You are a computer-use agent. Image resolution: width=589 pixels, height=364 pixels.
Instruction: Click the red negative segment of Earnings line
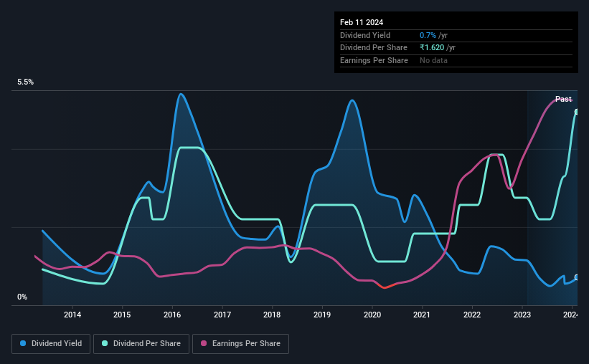point(387,287)
